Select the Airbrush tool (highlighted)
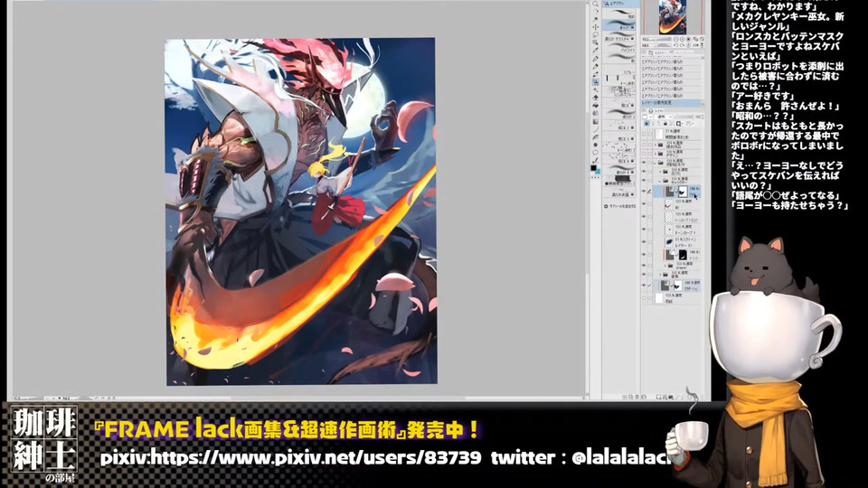This screenshot has width=868, height=488. coord(595,82)
